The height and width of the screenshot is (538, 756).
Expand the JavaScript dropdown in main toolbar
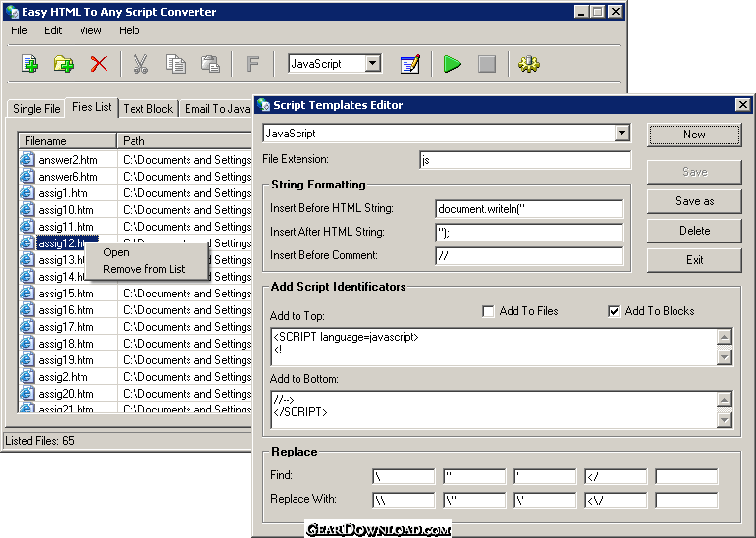click(373, 63)
